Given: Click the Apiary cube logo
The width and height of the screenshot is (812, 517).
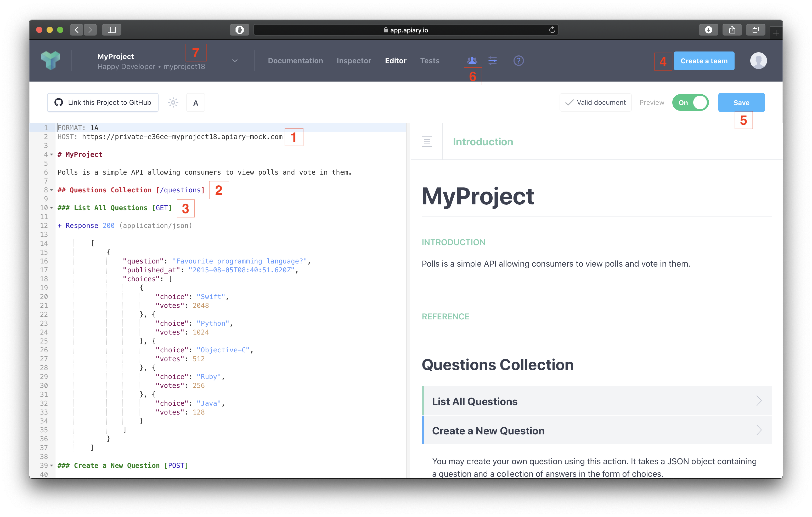Looking at the screenshot, I should [50, 61].
